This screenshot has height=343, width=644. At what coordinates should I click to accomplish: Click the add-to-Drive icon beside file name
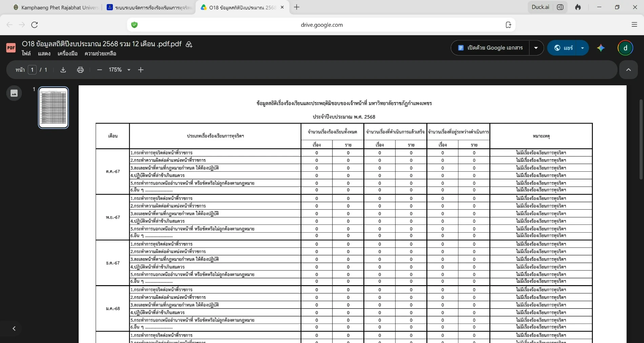coord(189,44)
